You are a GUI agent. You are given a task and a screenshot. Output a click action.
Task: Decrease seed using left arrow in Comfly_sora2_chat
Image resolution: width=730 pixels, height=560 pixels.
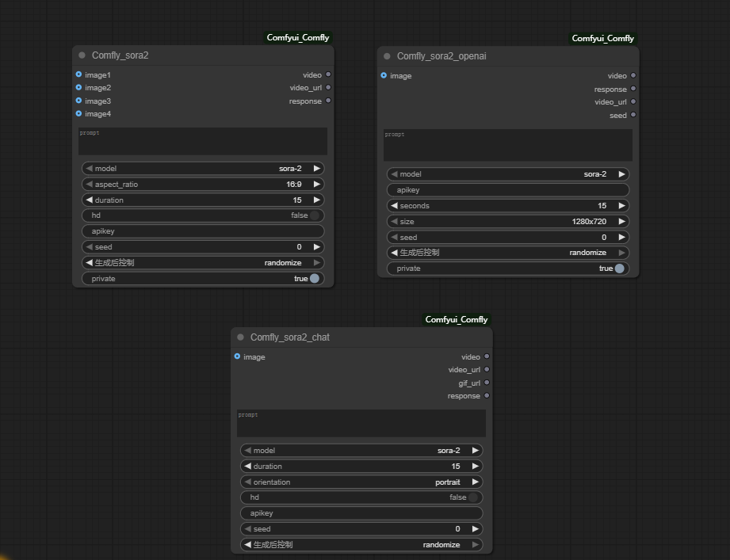tap(247, 529)
